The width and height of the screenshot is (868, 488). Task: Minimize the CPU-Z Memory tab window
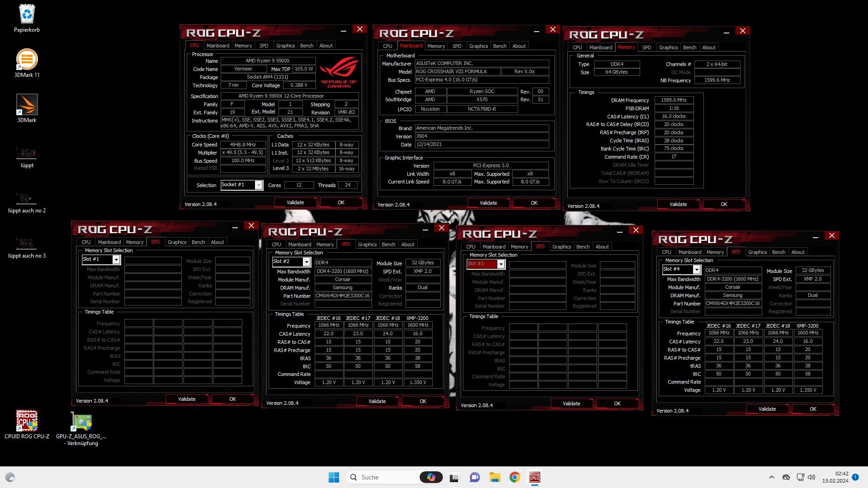[x=726, y=33]
